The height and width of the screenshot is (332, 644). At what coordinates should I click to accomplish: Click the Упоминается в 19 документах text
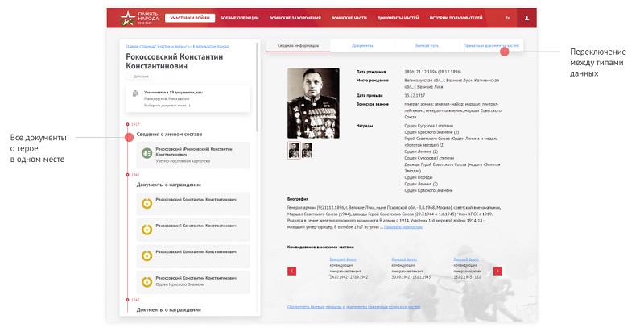pyautogui.click(x=173, y=93)
